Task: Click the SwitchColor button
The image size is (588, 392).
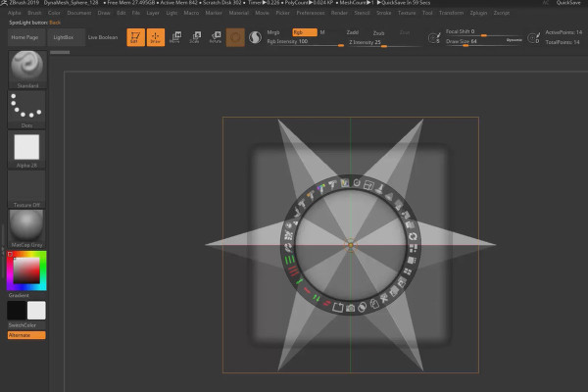Action: [23, 325]
